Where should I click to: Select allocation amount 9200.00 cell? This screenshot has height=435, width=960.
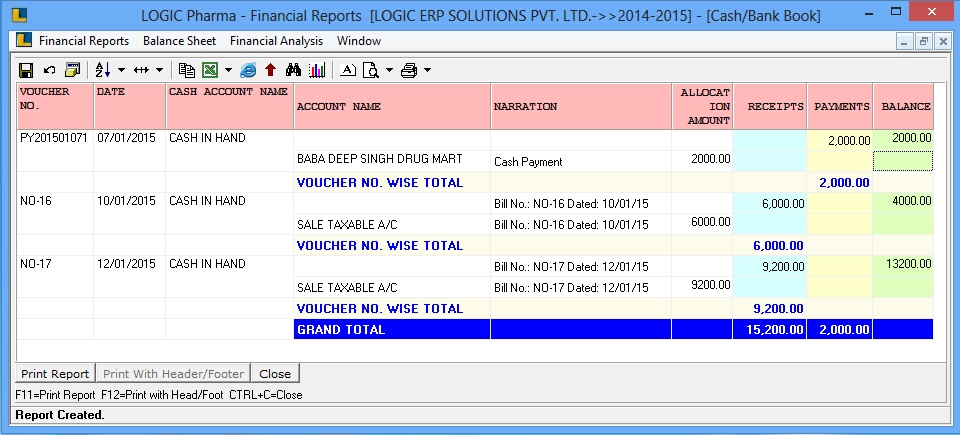(x=702, y=287)
